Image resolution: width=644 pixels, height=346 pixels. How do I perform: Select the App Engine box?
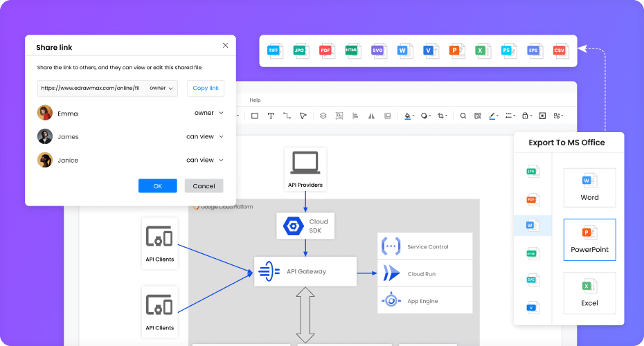pyautogui.click(x=424, y=301)
